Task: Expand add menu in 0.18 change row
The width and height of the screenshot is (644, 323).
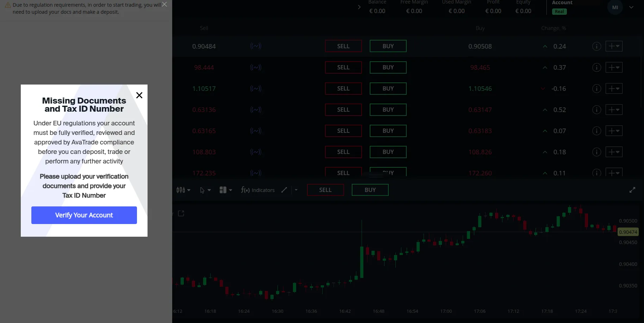Action: point(614,152)
